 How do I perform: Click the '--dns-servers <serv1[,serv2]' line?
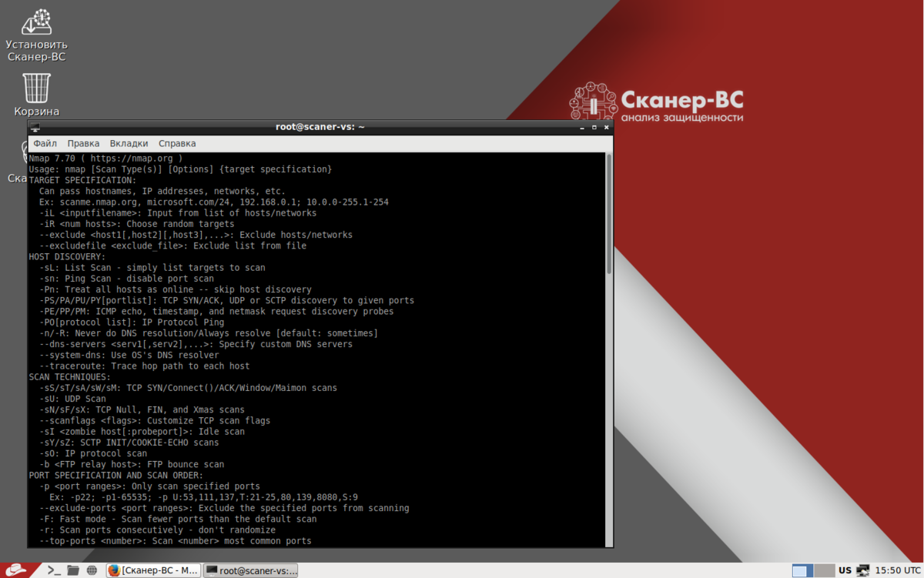tap(196, 344)
